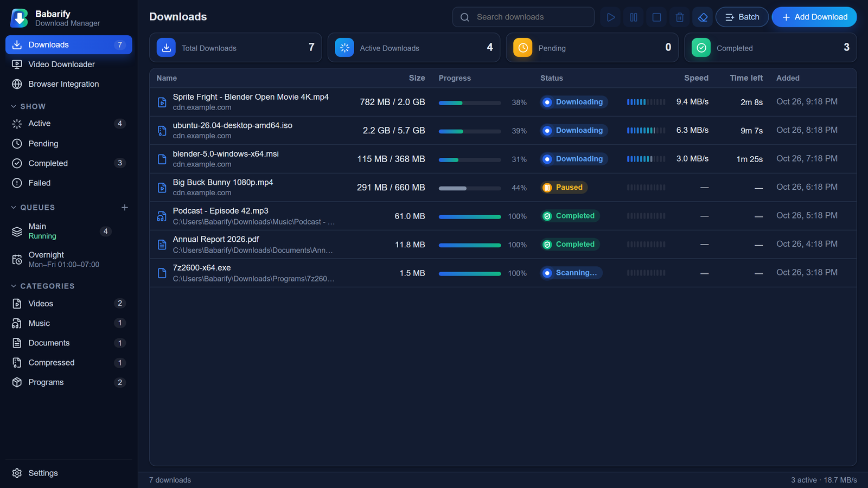Image resolution: width=868 pixels, height=488 pixels.
Task: Click the Downloading badge of blender msi row
Action: [574, 159]
